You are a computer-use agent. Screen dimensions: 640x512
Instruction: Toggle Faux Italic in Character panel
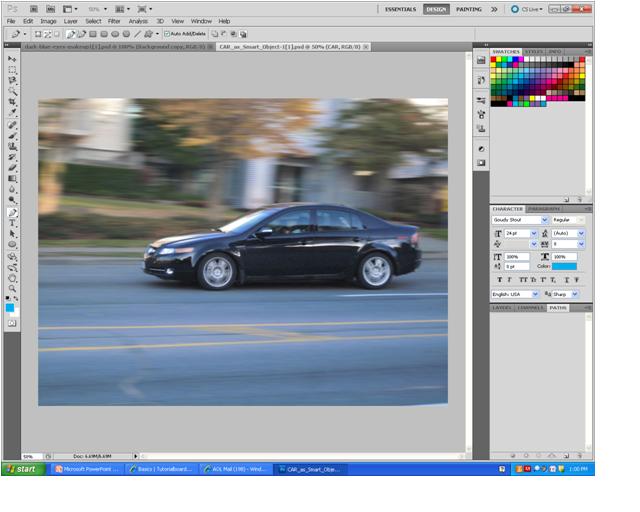(x=509, y=280)
